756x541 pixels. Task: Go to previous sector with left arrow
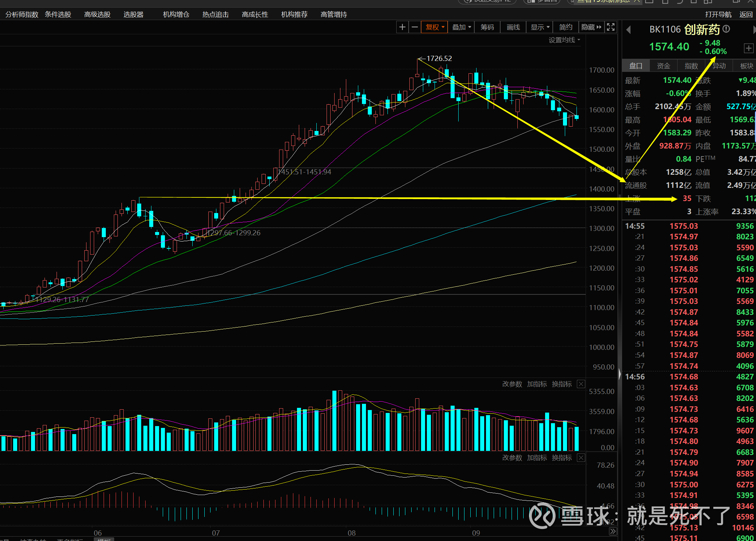tap(628, 30)
